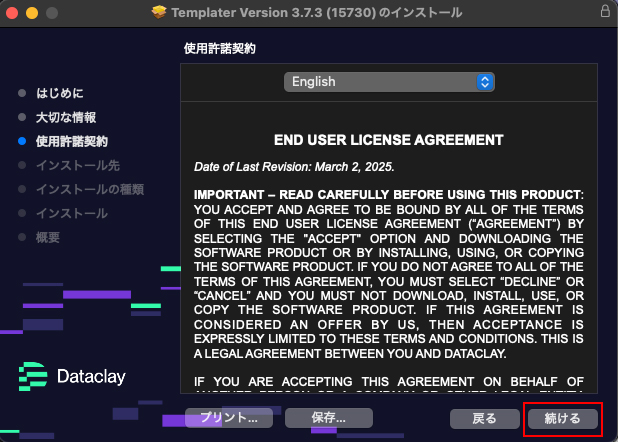
Task: Select the 使用許諾契約 step in sidebar
Action: tap(71, 141)
